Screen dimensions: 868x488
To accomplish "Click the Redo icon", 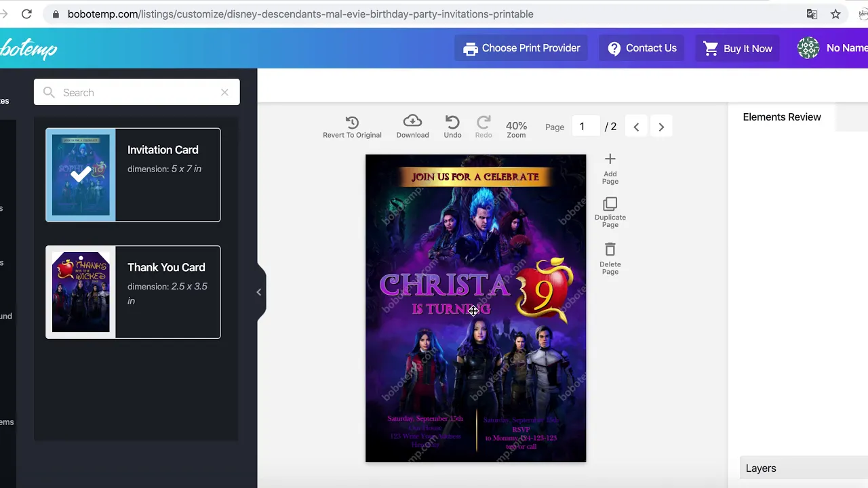I will tap(484, 122).
